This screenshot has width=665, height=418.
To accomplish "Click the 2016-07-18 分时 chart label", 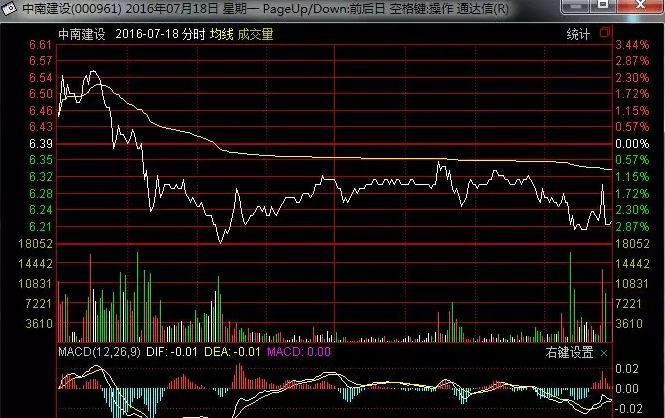I will point(160,34).
